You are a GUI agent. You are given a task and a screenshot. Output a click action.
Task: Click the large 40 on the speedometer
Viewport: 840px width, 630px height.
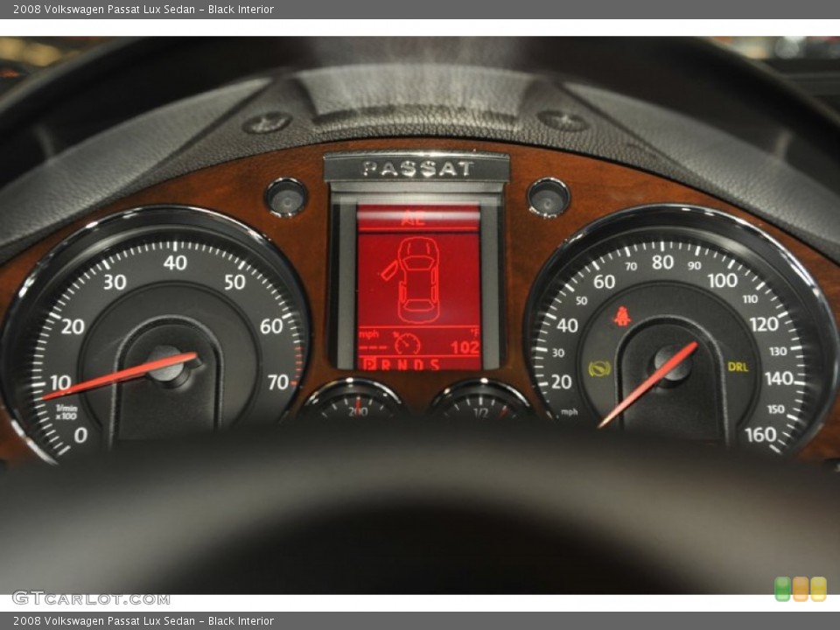[x=567, y=325]
